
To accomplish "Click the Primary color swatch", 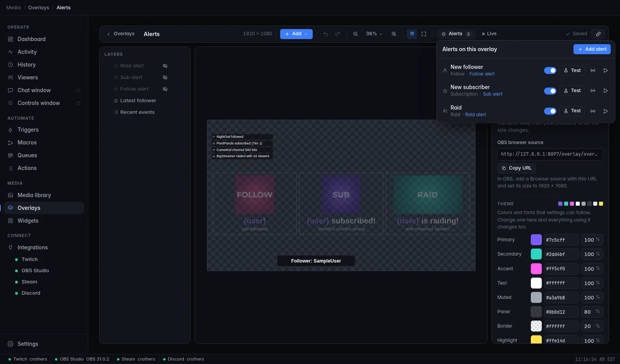I will point(536,240).
